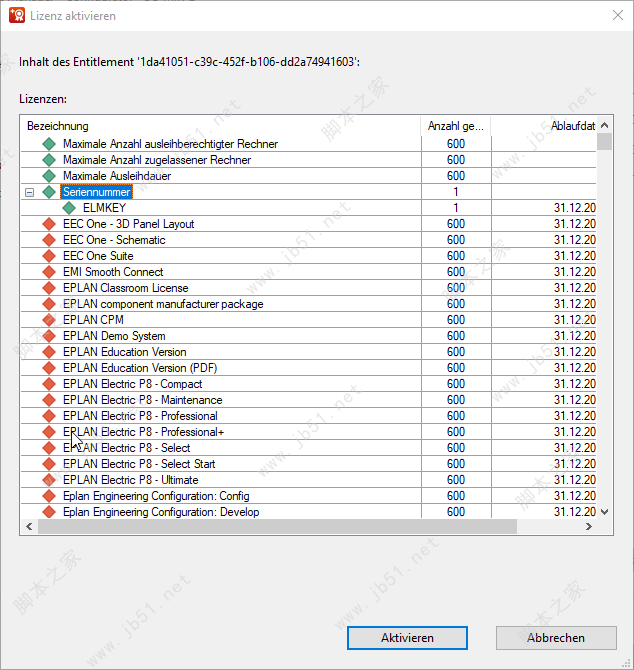Screen dimensions: 634x670
Task: Select the 'EPLAN Electric P8 - Select' row text
Action: pyautogui.click(x=126, y=448)
